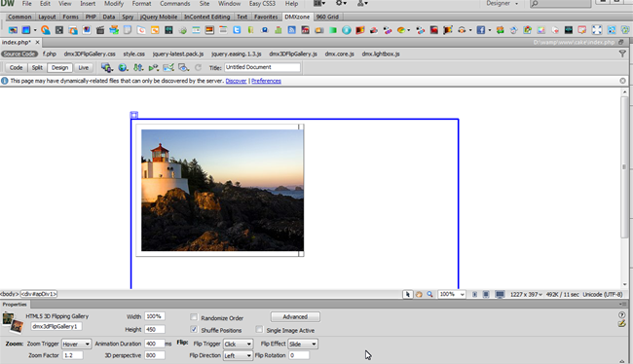
Task: Click the Refresh design view icon
Action: click(x=198, y=68)
